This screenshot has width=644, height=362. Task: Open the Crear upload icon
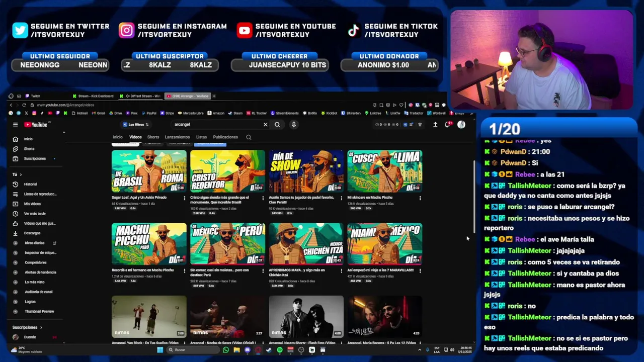coord(435,125)
